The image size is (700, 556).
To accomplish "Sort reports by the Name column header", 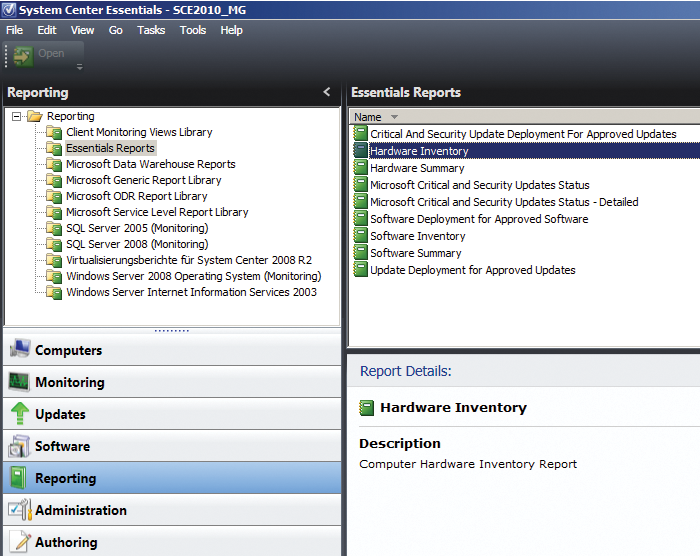I will tap(368, 117).
